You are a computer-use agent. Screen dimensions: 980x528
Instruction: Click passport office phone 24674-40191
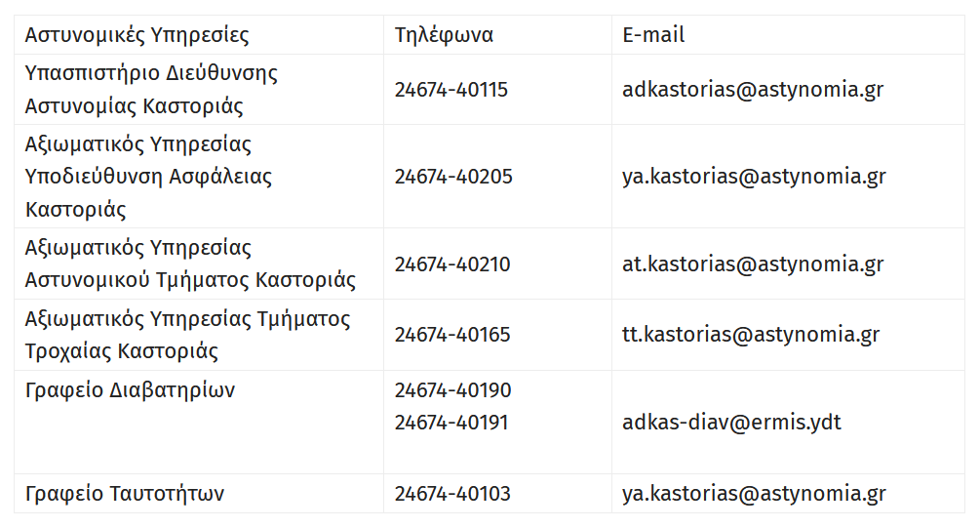point(452,423)
